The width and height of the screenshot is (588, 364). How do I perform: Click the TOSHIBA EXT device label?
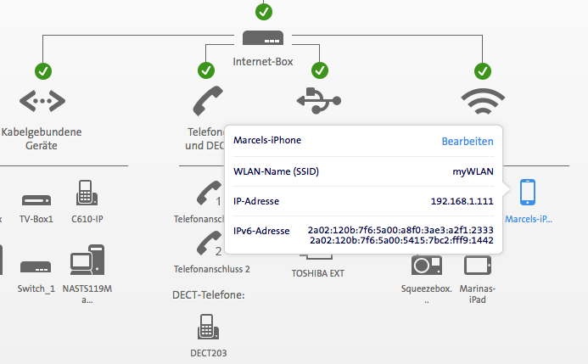click(x=319, y=274)
